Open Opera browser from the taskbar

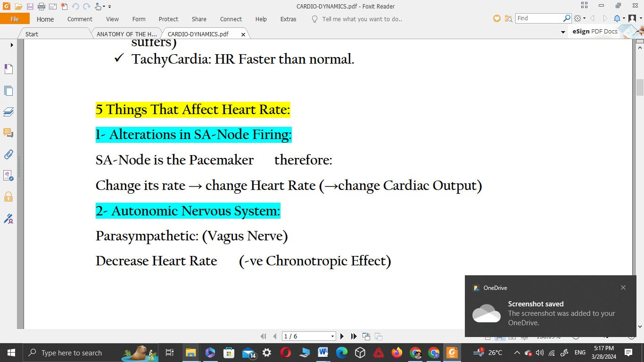tap(285, 353)
